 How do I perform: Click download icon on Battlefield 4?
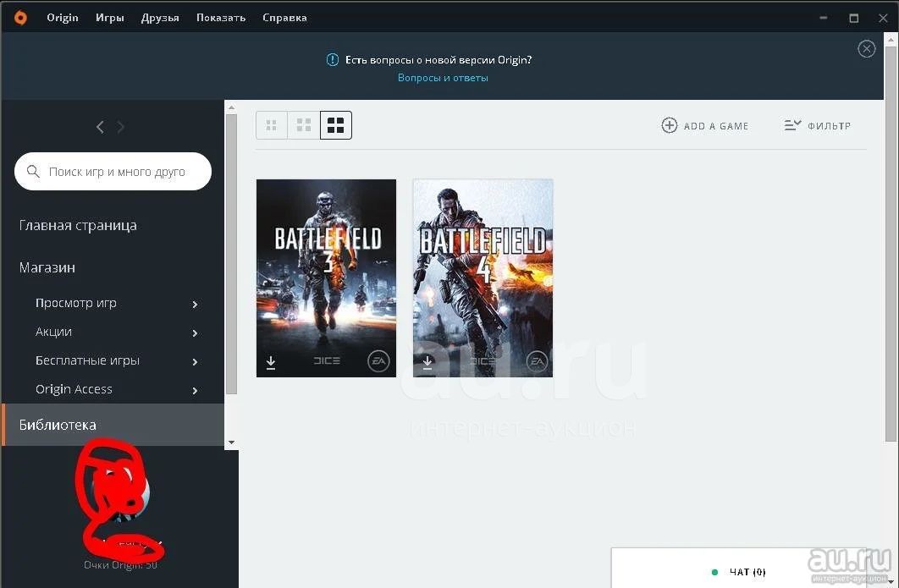[x=427, y=362]
